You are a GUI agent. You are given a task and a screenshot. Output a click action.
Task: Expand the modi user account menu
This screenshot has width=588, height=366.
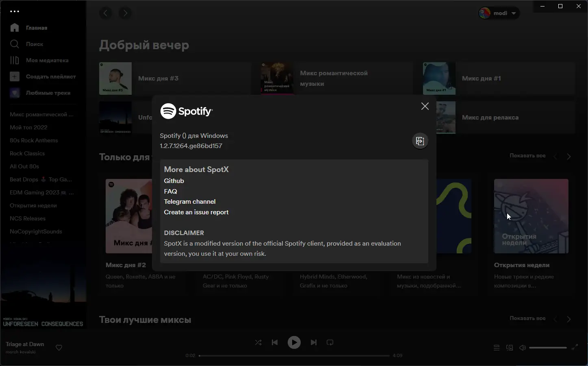[499, 13]
